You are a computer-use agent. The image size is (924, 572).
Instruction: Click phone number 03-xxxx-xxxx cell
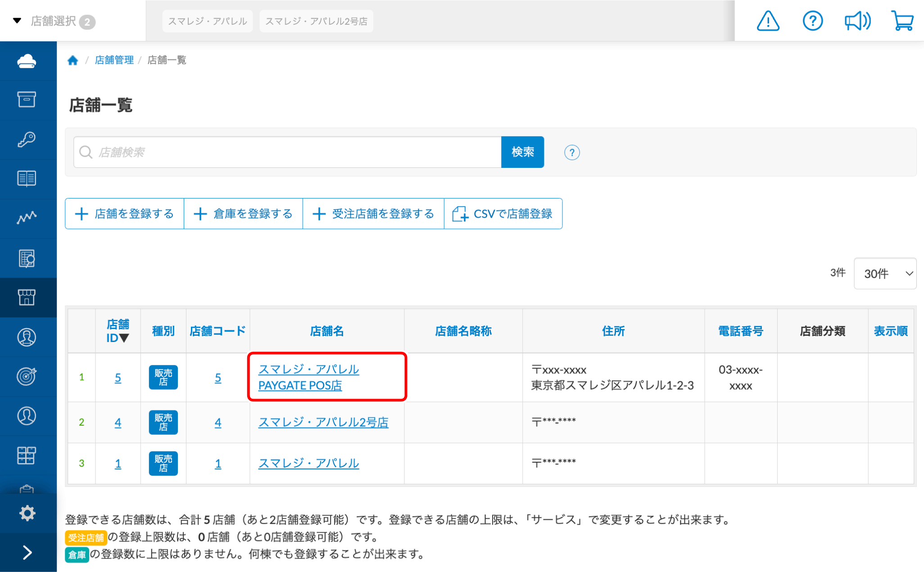(741, 378)
